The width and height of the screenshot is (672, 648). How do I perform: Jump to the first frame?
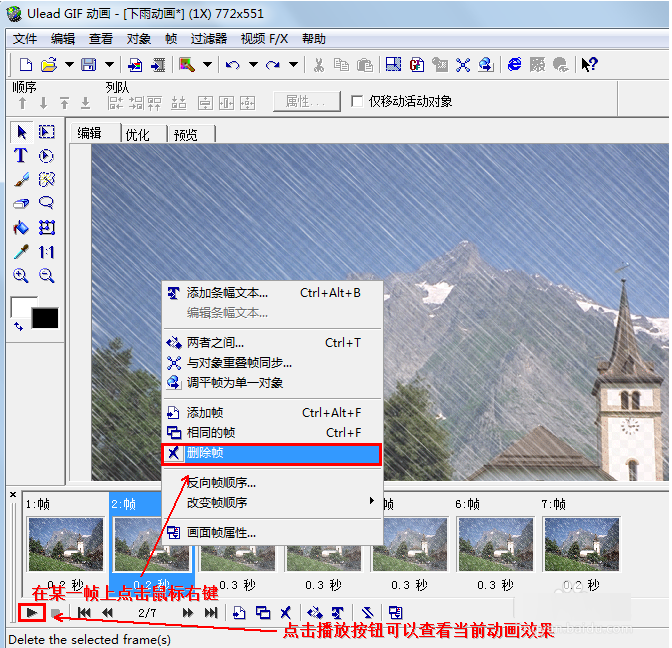[84, 613]
